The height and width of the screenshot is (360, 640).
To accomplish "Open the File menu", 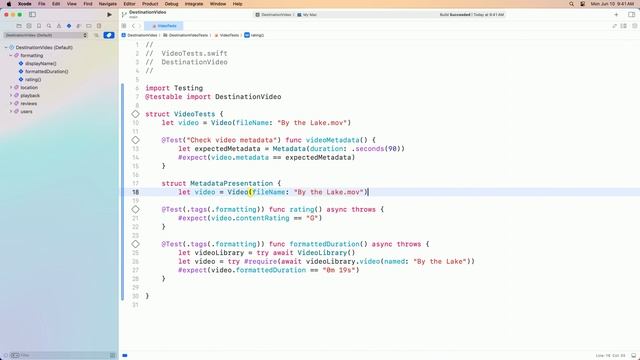I will [42, 4].
